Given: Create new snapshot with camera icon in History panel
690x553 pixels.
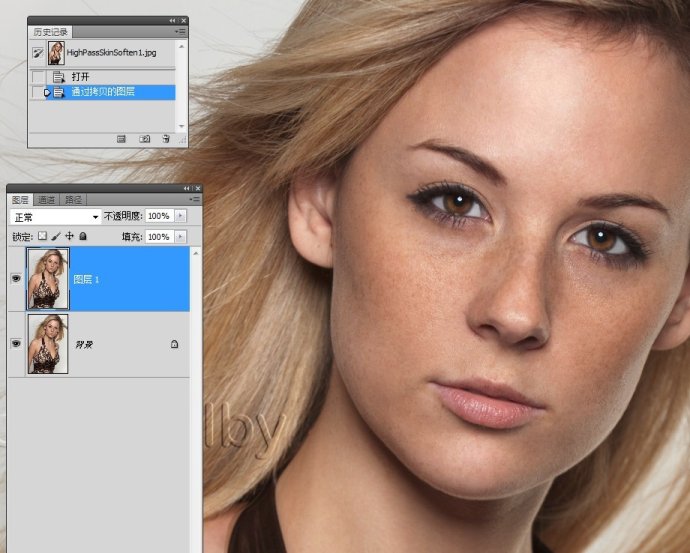Looking at the screenshot, I should click(x=144, y=139).
